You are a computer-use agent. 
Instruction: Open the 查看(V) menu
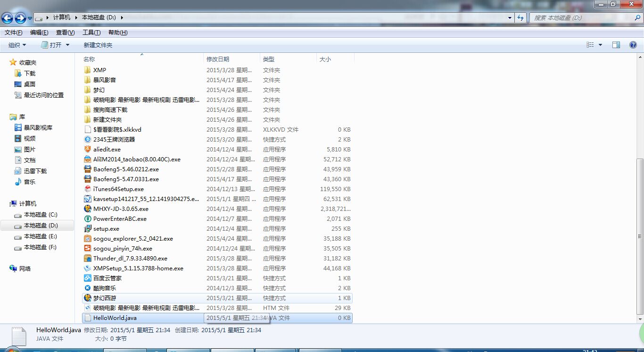coord(65,33)
